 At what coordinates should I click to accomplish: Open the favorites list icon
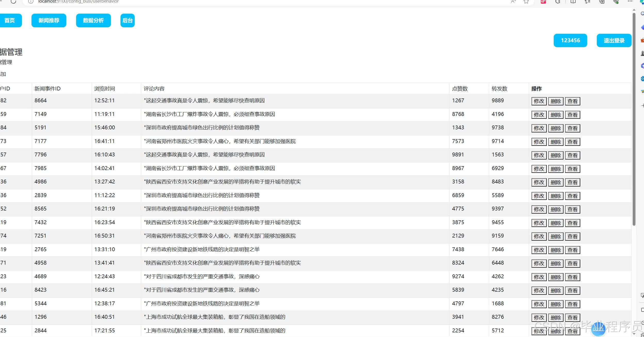click(x=587, y=2)
